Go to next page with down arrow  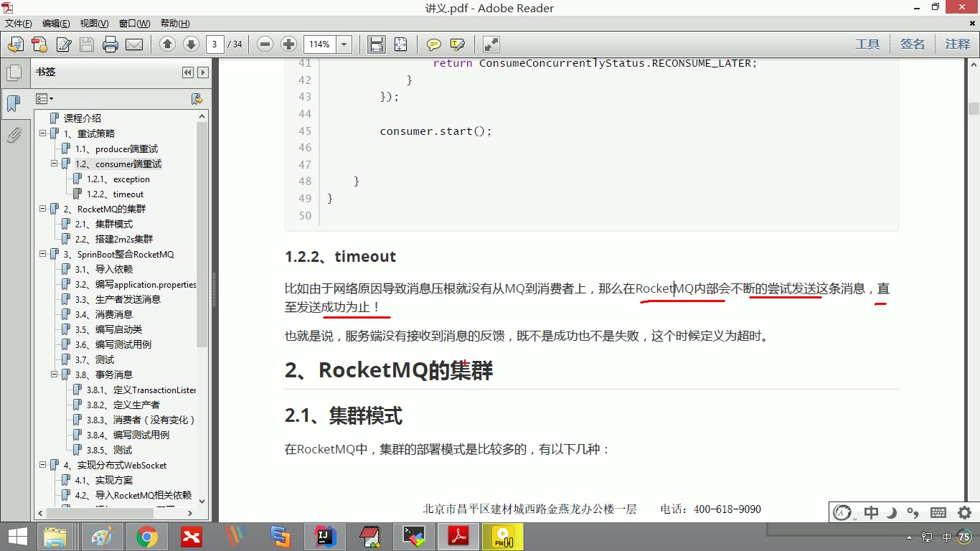pos(191,44)
